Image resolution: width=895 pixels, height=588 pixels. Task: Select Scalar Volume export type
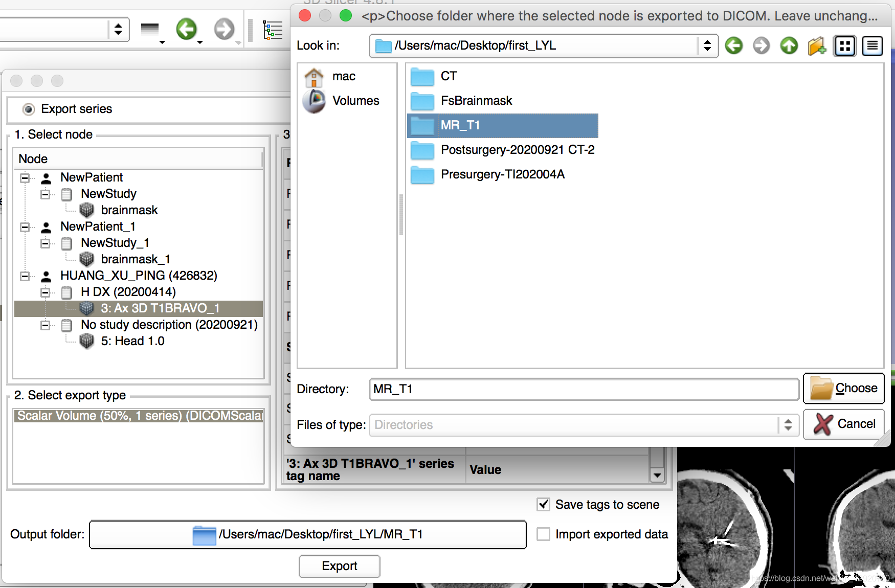pos(139,416)
